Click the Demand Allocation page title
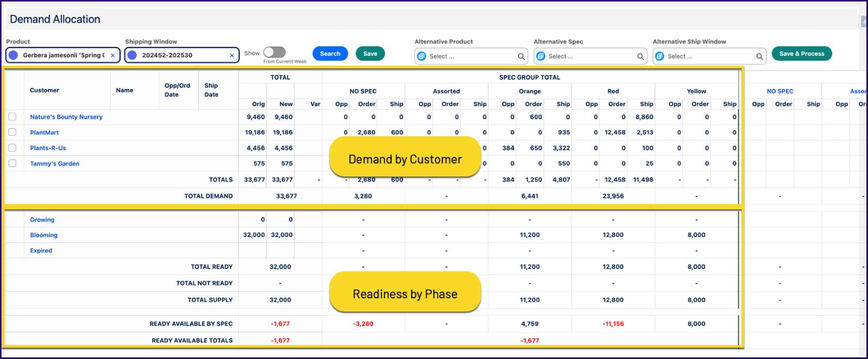 point(55,20)
